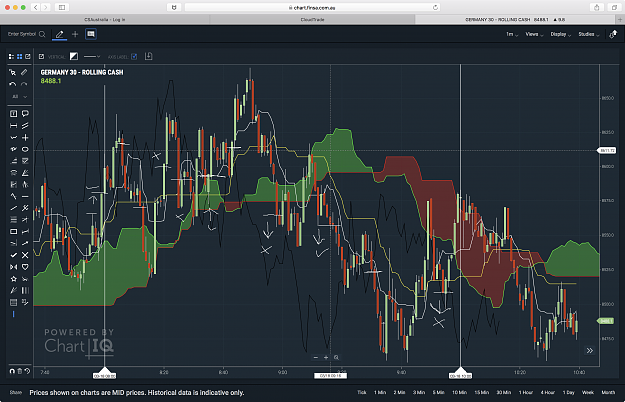Toggle the heads-up info display icon
625x402 pixels.
click(x=91, y=34)
